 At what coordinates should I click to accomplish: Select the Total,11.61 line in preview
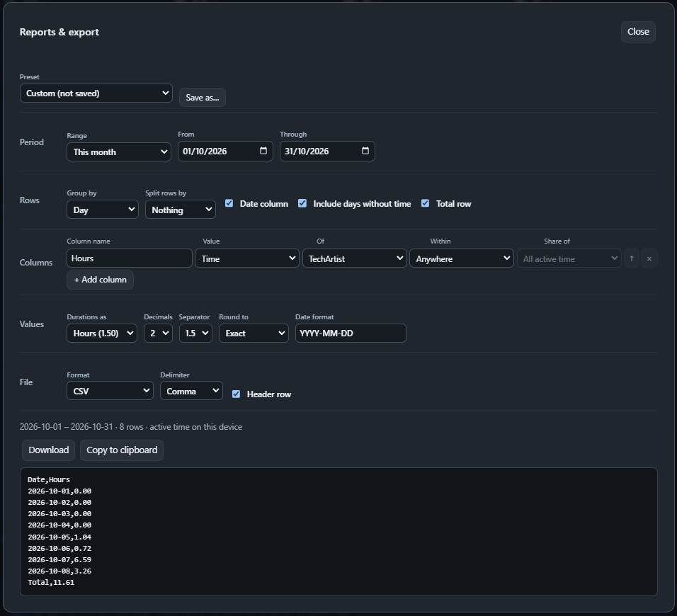point(51,582)
